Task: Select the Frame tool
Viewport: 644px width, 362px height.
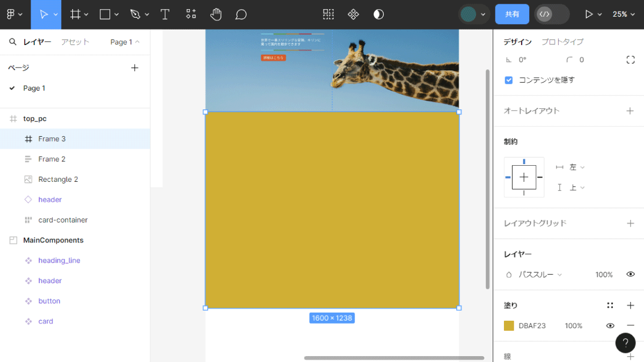Action: (x=76, y=14)
